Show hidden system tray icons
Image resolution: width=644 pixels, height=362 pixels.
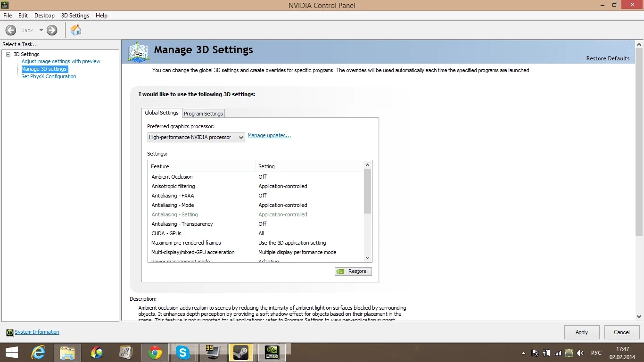pos(523,353)
